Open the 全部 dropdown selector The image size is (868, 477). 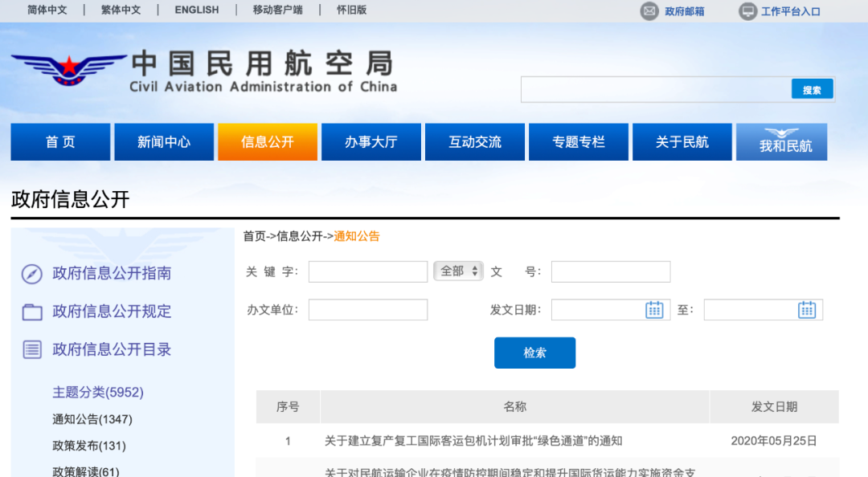click(458, 271)
